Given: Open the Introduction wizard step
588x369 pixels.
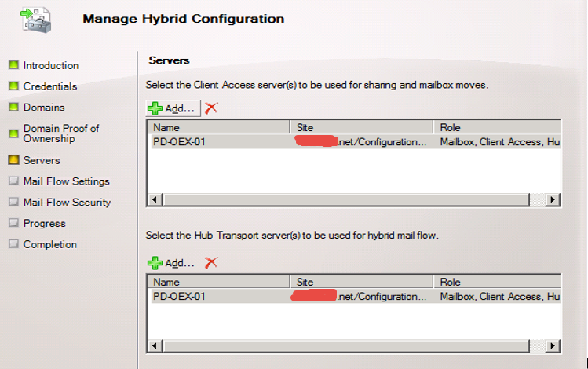Looking at the screenshot, I should coord(51,66).
